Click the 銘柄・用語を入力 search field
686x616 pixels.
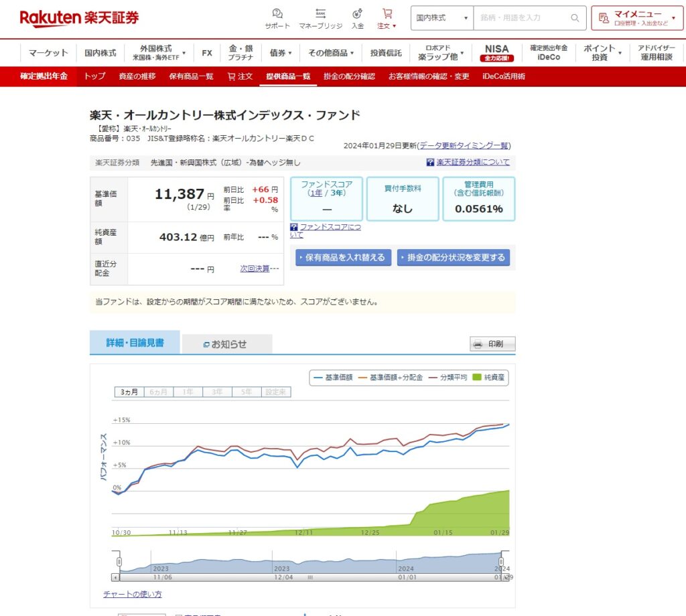click(521, 18)
